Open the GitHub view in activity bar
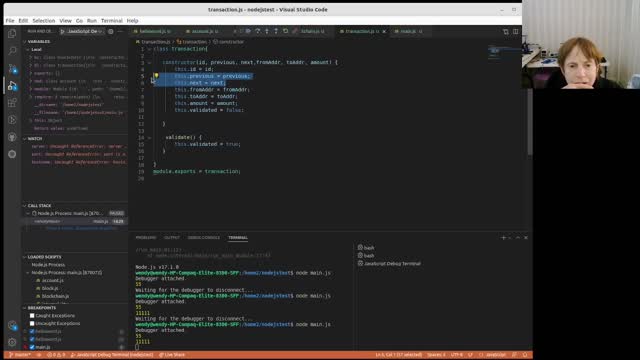Viewport: 640px width, 360px height. [12, 137]
